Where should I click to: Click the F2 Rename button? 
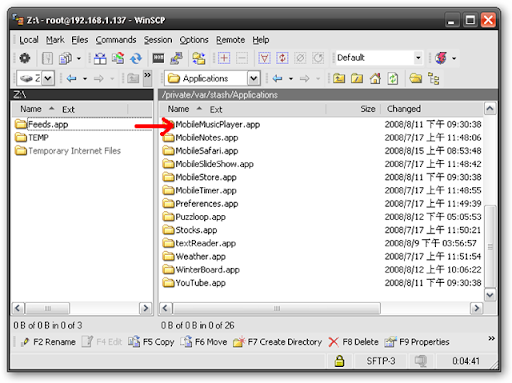[48, 342]
